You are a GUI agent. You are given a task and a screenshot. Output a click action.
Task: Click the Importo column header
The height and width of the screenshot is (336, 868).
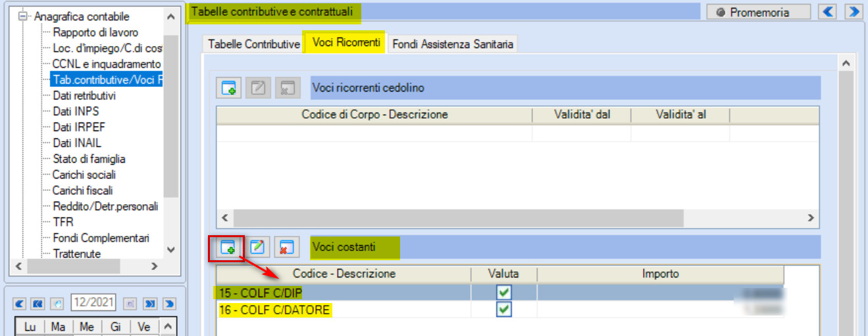pos(661,273)
